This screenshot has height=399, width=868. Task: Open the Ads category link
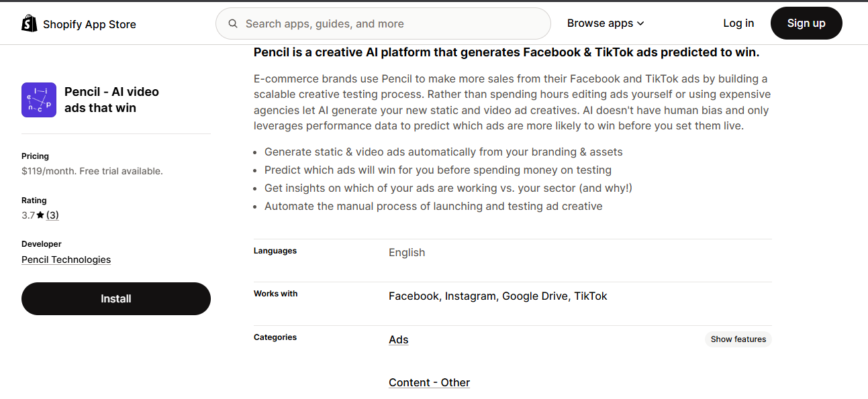399,339
